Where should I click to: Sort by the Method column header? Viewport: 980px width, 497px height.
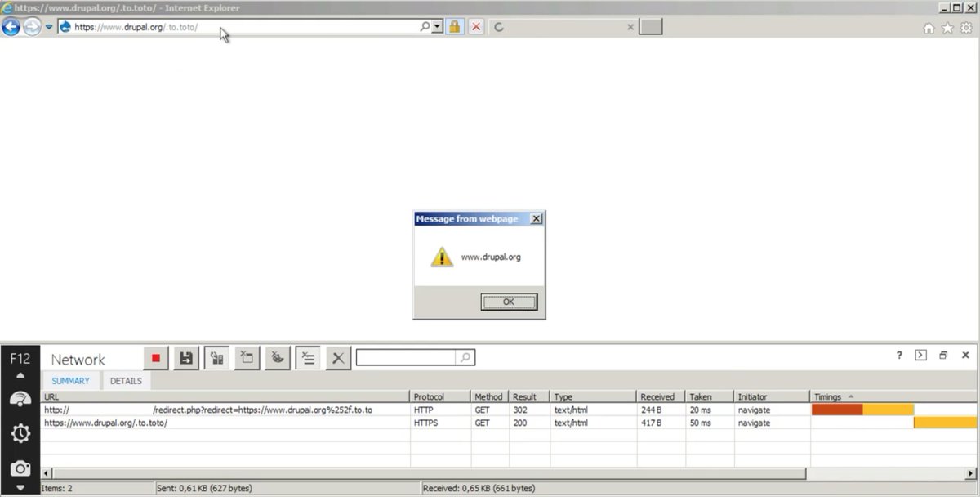(490, 396)
